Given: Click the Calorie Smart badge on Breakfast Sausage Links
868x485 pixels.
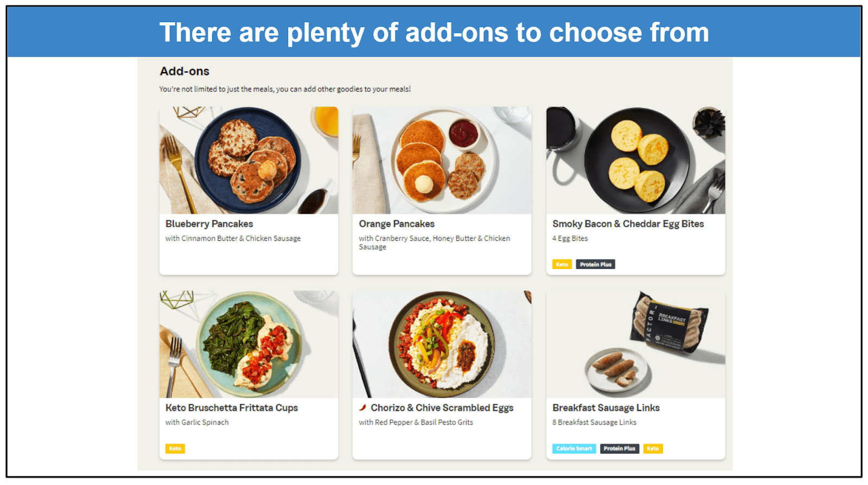Looking at the screenshot, I should click(x=573, y=448).
